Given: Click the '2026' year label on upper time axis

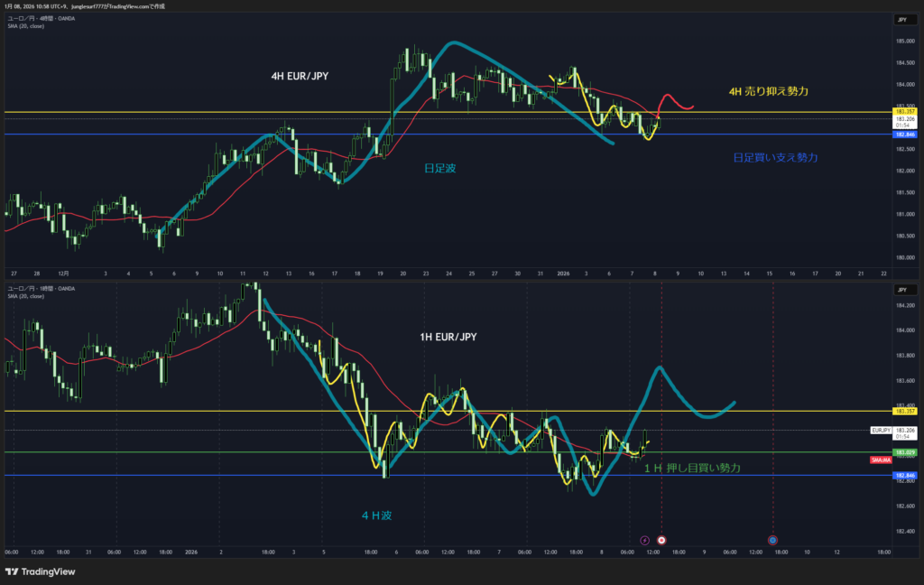Looking at the screenshot, I should click(x=563, y=273).
